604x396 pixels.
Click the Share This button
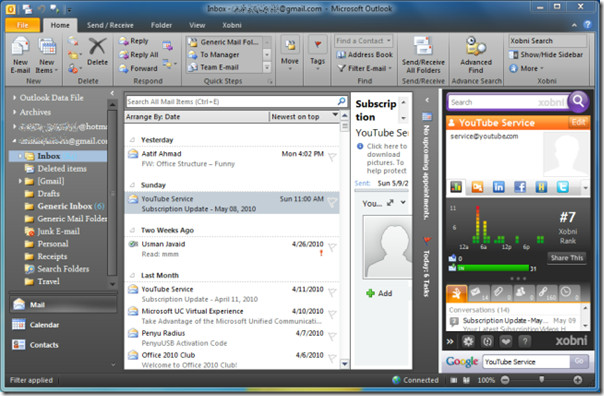567,258
